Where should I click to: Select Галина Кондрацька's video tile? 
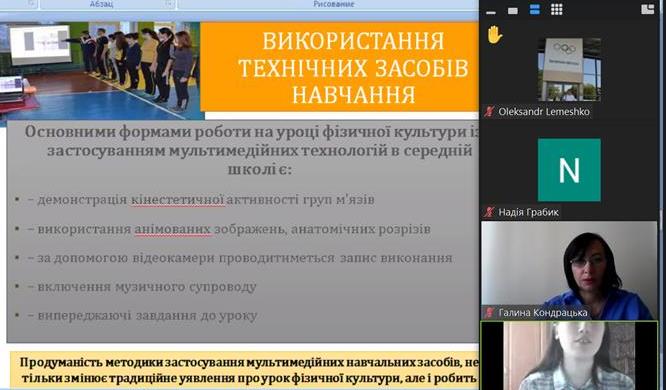coord(569,270)
